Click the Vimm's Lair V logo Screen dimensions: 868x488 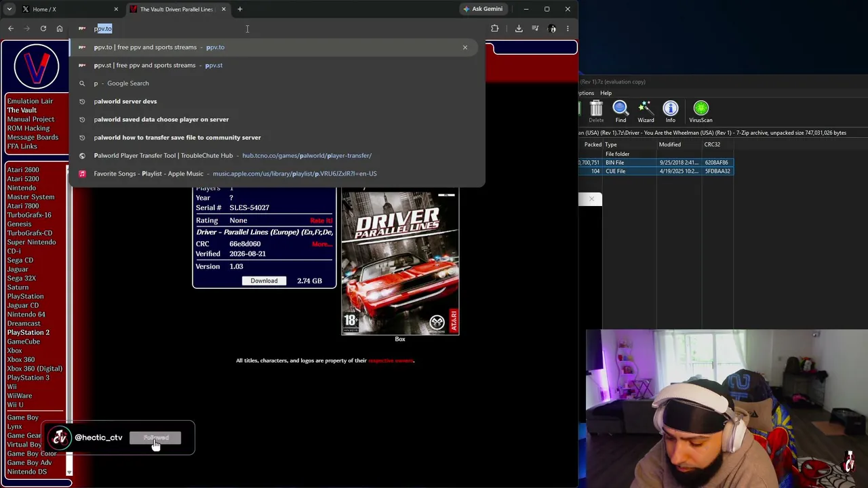click(36, 66)
